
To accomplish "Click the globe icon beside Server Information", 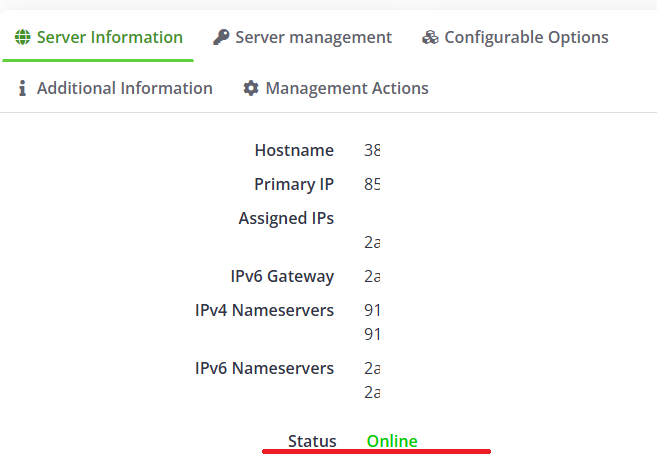I will [22, 38].
